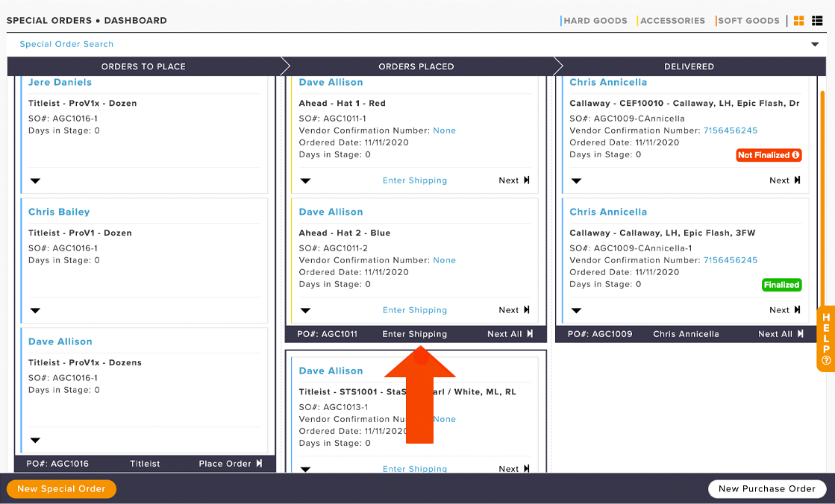Advance Epic Flash 3FW order with Next
Image resolution: width=835 pixels, height=504 pixels.
(784, 310)
